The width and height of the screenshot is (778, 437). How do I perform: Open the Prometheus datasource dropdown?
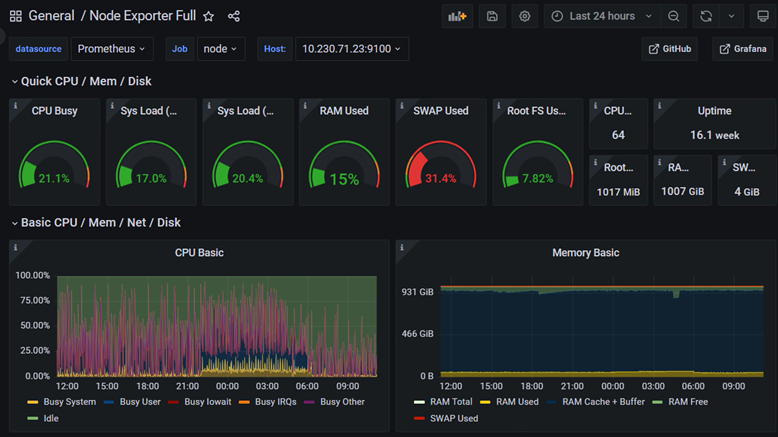112,49
